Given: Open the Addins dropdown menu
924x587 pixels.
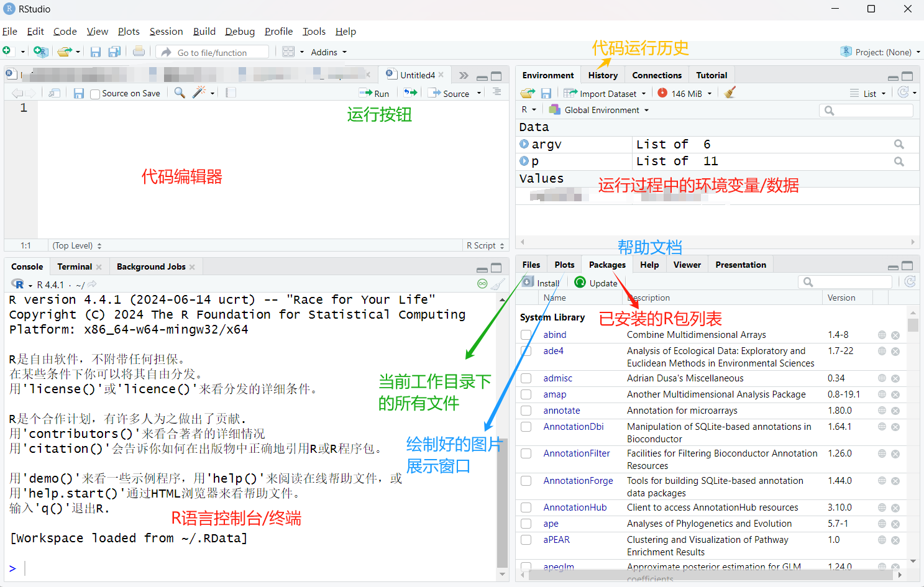Looking at the screenshot, I should coord(329,52).
